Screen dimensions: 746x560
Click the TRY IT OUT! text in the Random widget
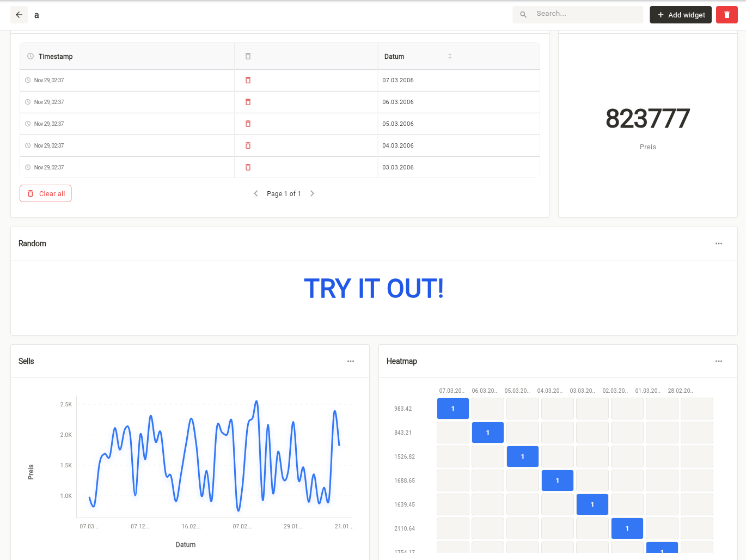pyautogui.click(x=374, y=289)
